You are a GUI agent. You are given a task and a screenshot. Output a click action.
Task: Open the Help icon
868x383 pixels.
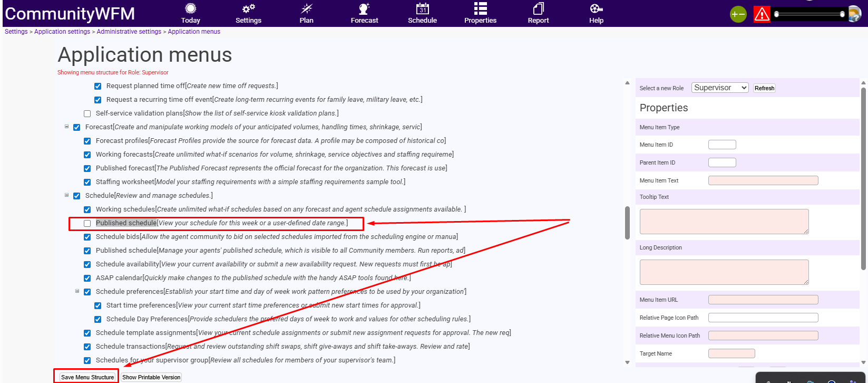[x=596, y=8]
